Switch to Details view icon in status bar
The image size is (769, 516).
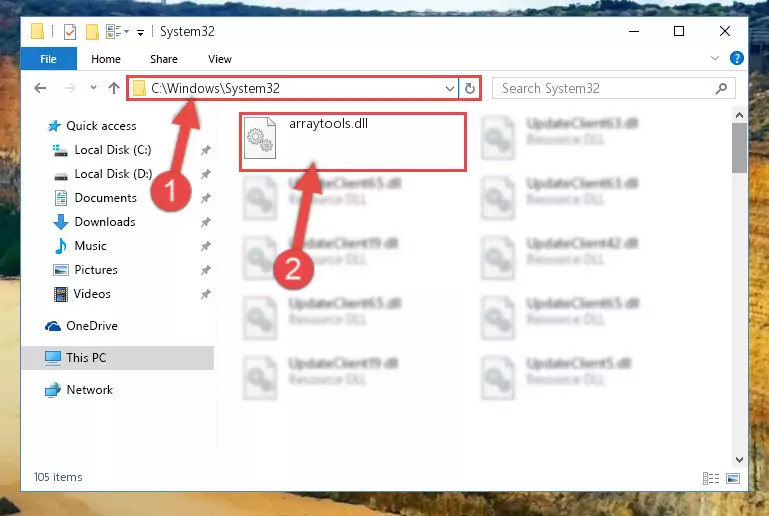(711, 478)
